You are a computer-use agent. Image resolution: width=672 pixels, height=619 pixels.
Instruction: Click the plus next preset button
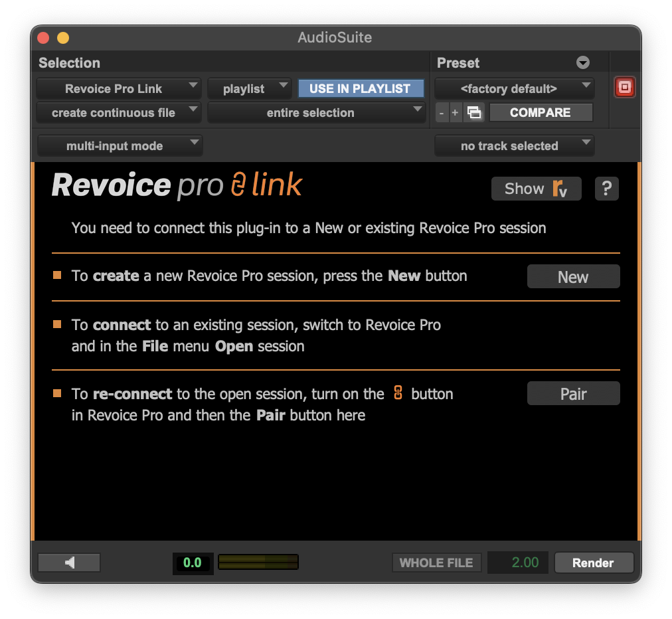[455, 113]
